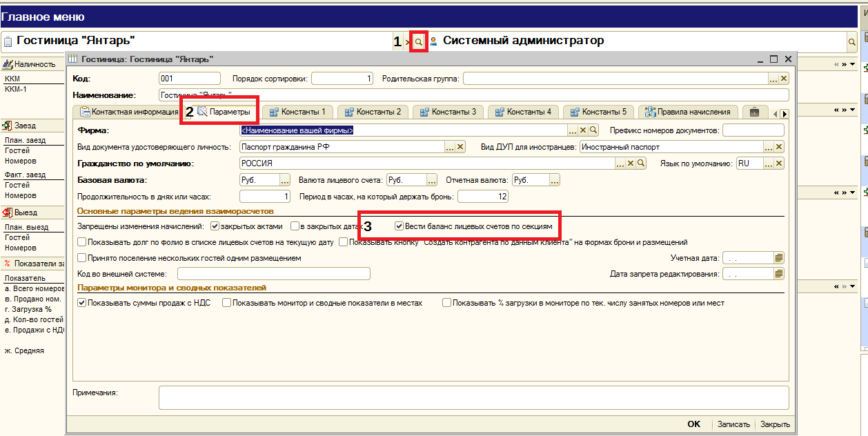Clear the Фирма field with its X icon
This screenshot has height=436, width=868.
point(583,130)
